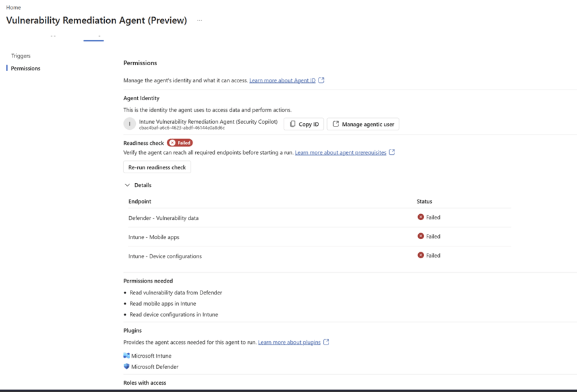Screen dimensions: 577x392
Task: Click the open icon in Manage agentic user button
Action: coord(336,124)
